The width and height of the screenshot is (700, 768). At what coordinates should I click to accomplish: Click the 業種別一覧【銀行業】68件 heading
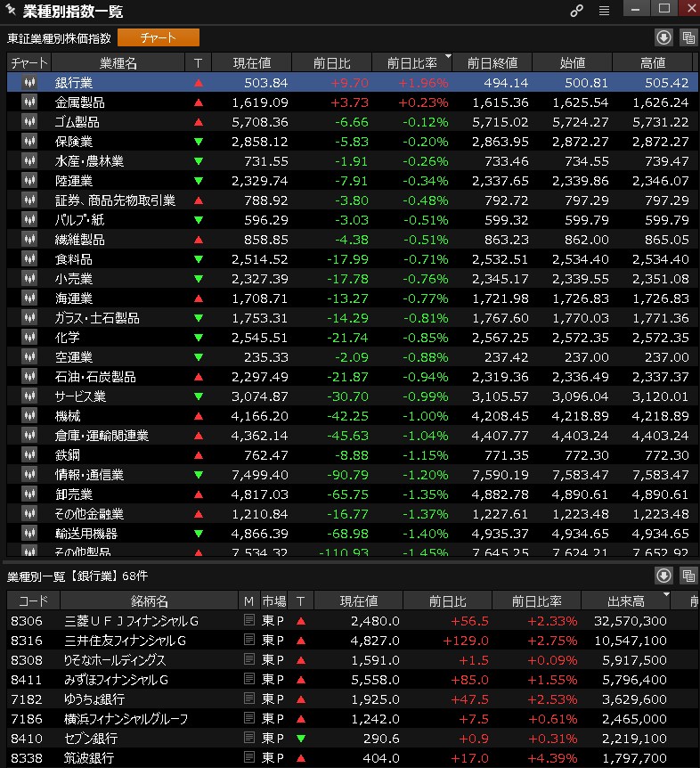pos(77,576)
